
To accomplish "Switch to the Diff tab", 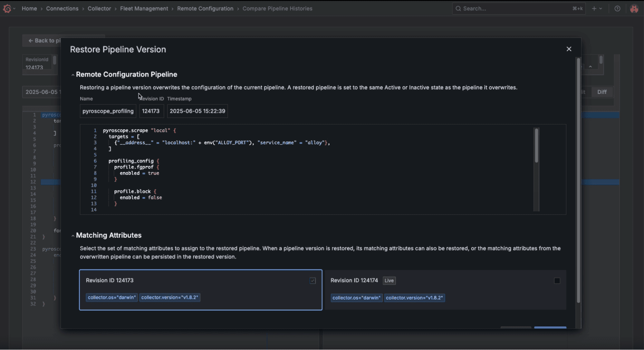I will click(x=602, y=92).
